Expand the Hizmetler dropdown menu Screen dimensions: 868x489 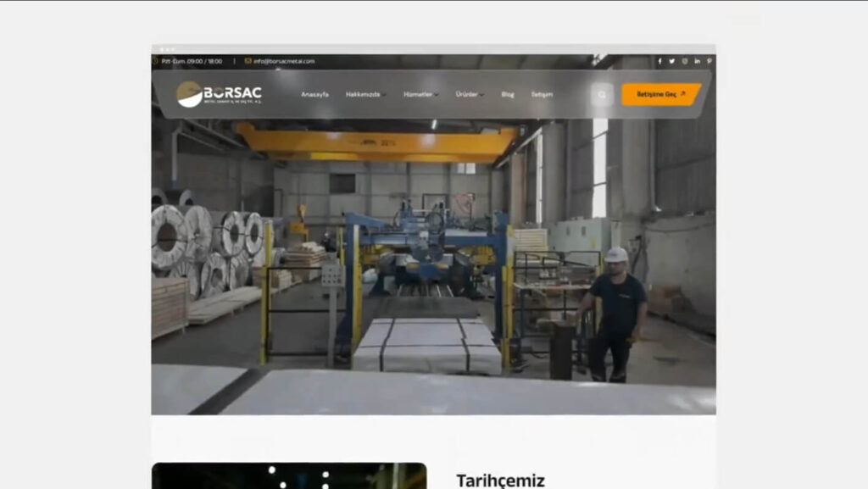click(x=420, y=95)
